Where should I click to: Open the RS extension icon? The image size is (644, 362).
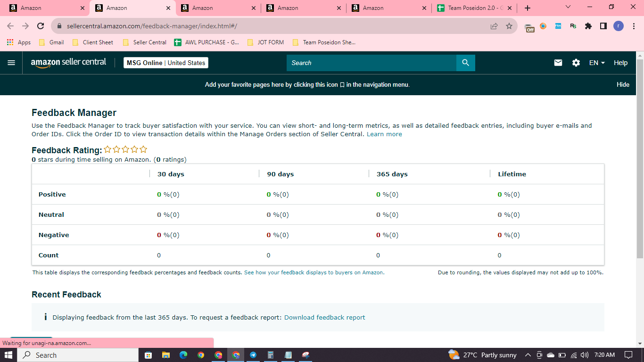(573, 26)
